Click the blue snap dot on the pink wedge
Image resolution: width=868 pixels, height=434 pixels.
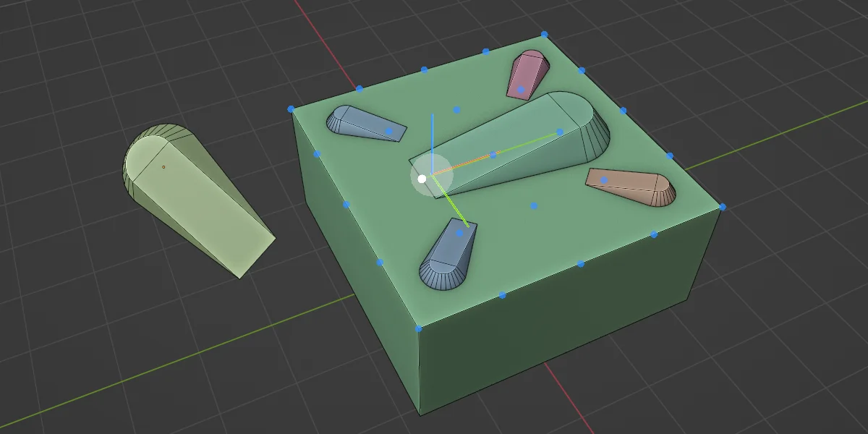tap(520, 90)
